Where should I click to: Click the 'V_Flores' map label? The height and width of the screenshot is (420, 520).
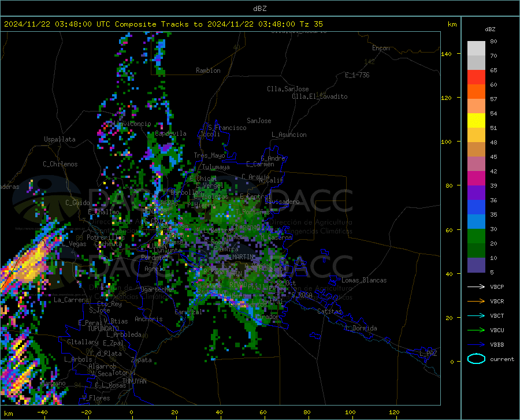coord(96,398)
